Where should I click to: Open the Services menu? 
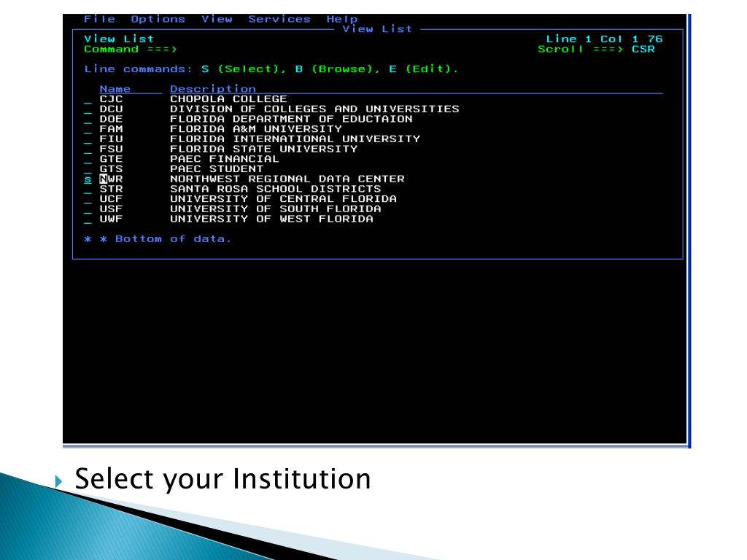click(279, 19)
